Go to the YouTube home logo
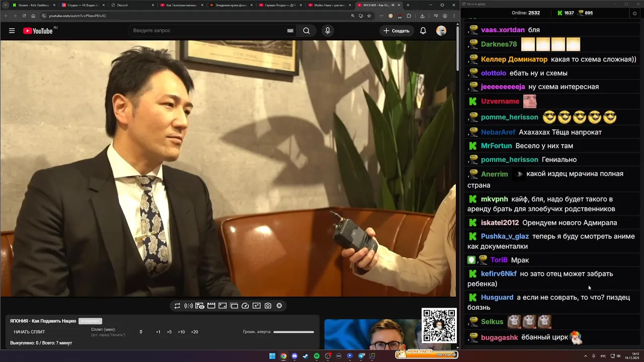This screenshot has width=644, height=362. [x=38, y=31]
